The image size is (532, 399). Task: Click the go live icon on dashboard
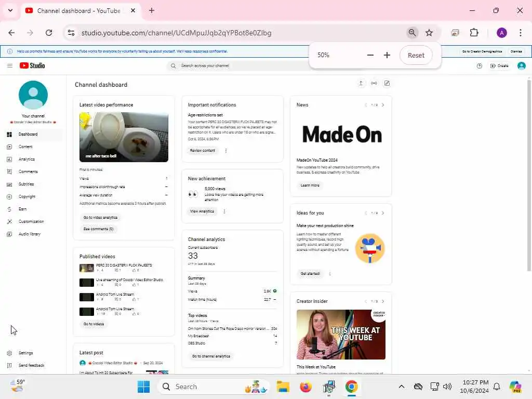pyautogui.click(x=374, y=83)
